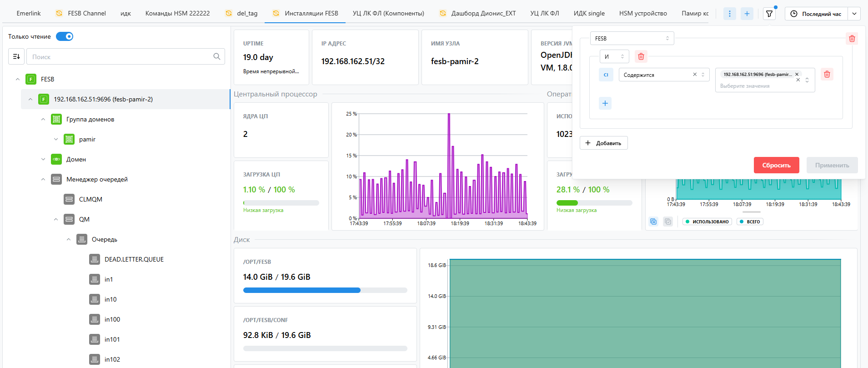Delete the FESB filter group via trash icon
868x368 pixels.
pyautogui.click(x=852, y=39)
